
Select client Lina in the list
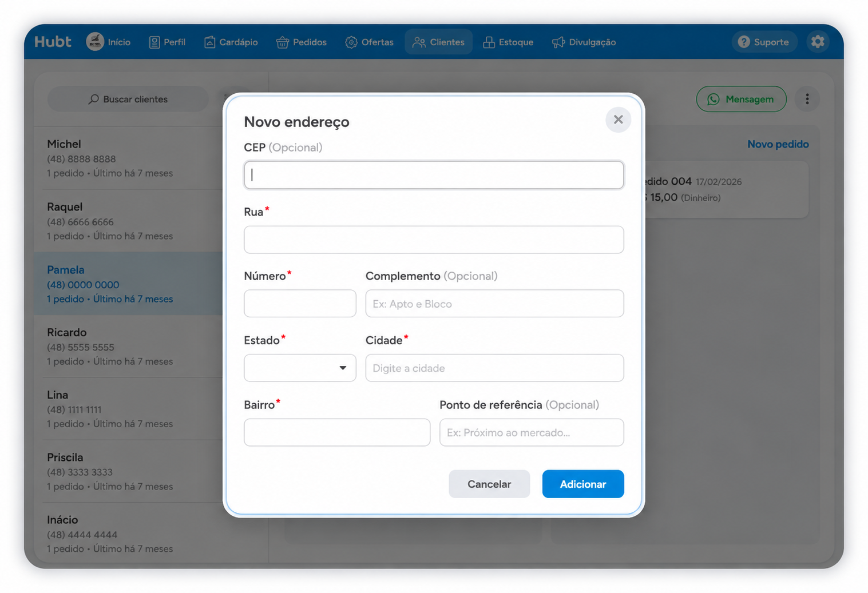[129, 408]
